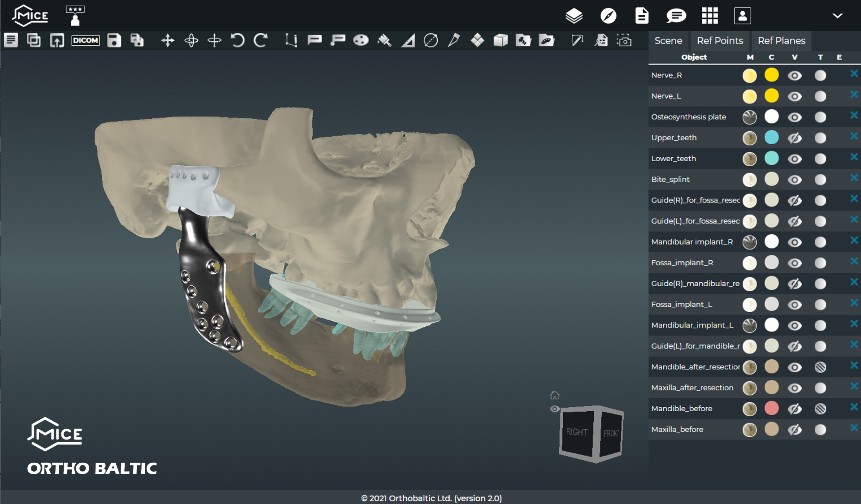The image size is (861, 504).
Task: Change Osteosynthesis plate material sphere
Action: (749, 117)
